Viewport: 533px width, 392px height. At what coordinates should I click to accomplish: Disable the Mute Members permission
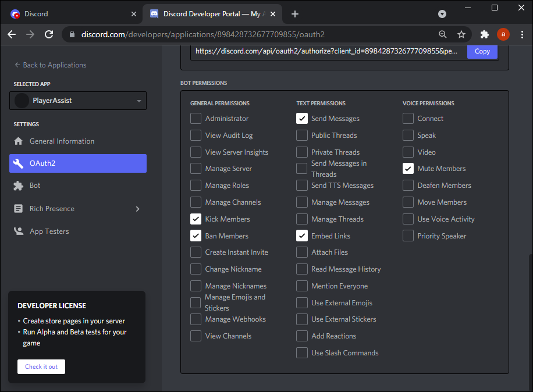coord(408,168)
